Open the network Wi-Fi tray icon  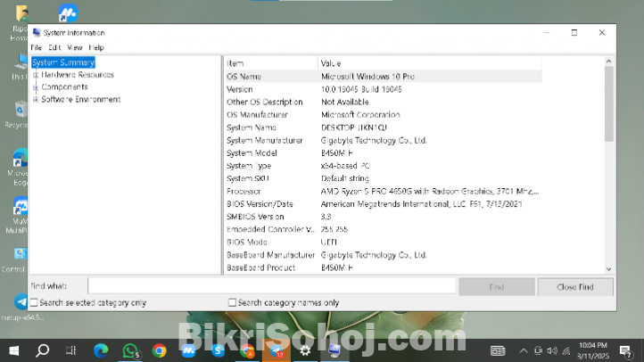pyautogui.click(x=566, y=351)
